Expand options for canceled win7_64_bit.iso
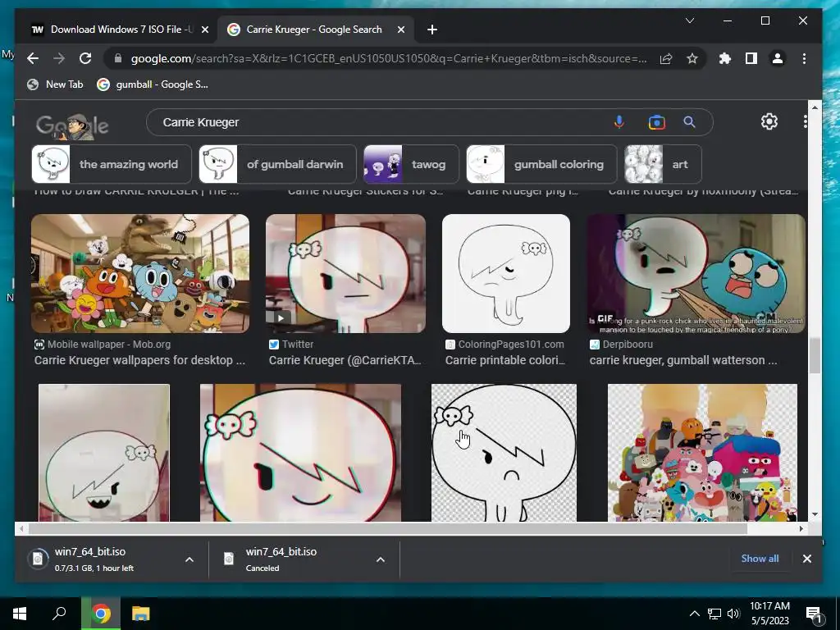 coord(381,559)
